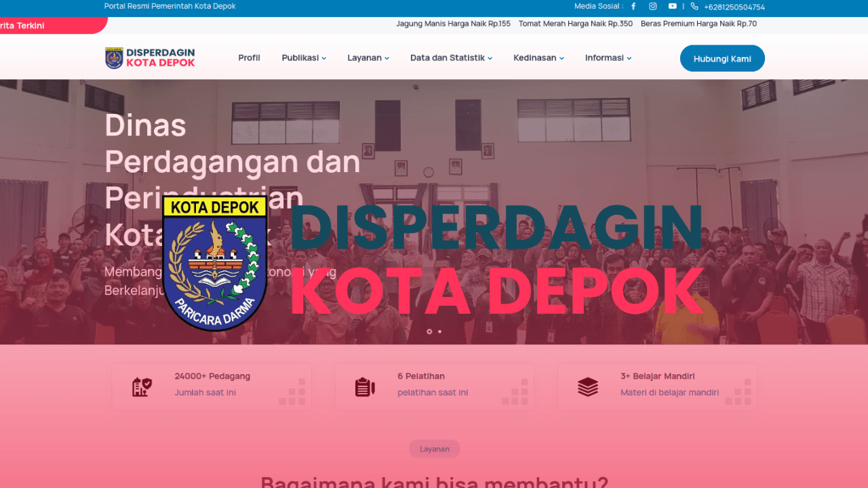Image resolution: width=868 pixels, height=488 pixels.
Task: Open the Facebook social media icon
Action: [633, 6]
